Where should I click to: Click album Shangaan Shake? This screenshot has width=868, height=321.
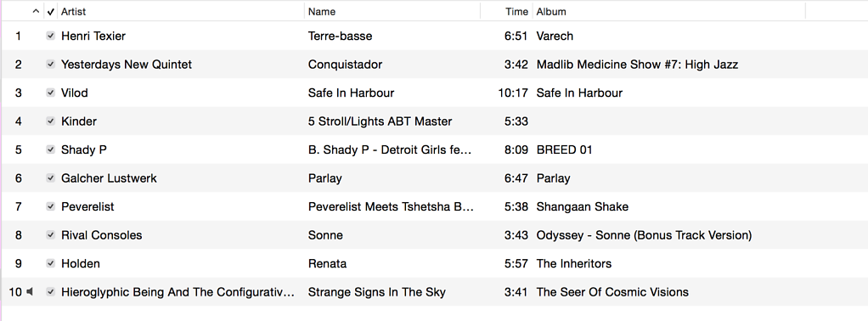point(583,206)
